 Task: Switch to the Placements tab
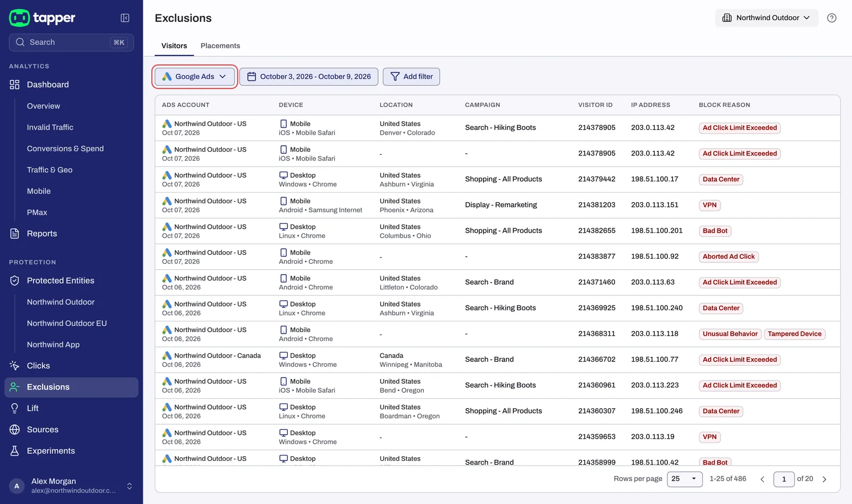(220, 46)
